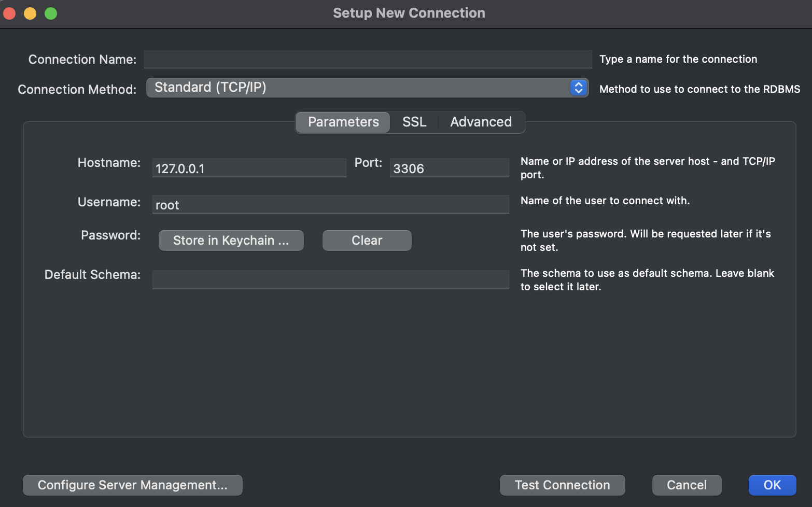Click the 'Port:' label

(368, 163)
